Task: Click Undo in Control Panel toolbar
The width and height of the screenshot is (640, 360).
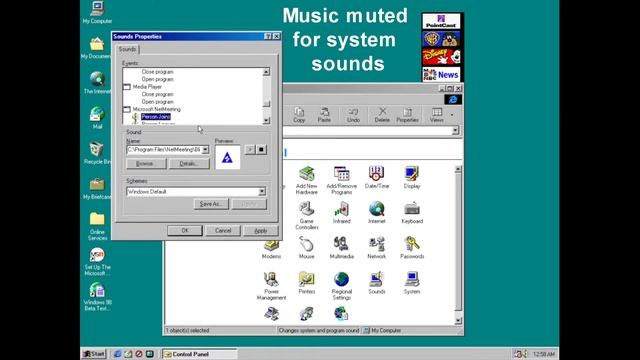Action: pyautogui.click(x=353, y=115)
